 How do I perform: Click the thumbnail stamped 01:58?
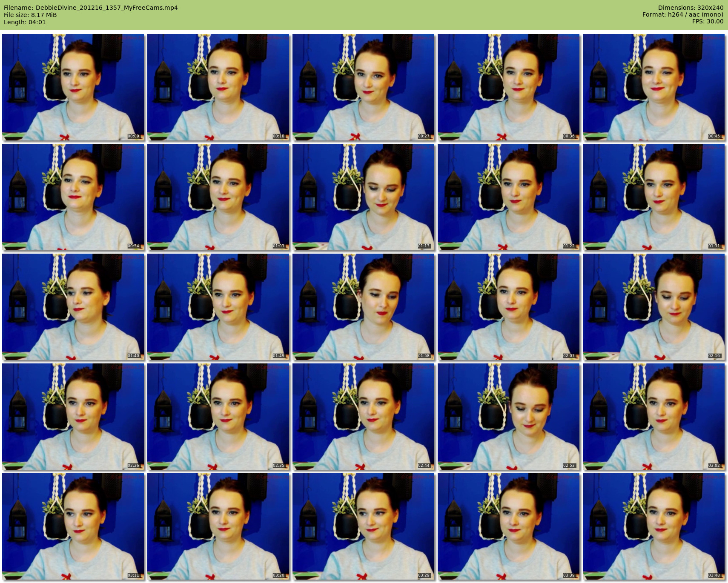(x=364, y=307)
